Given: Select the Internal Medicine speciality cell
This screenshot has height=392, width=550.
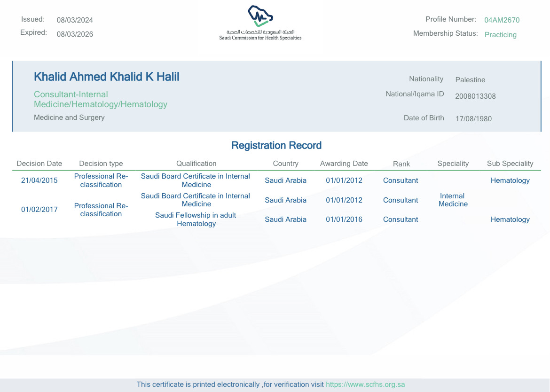Looking at the screenshot, I should coord(453,200).
